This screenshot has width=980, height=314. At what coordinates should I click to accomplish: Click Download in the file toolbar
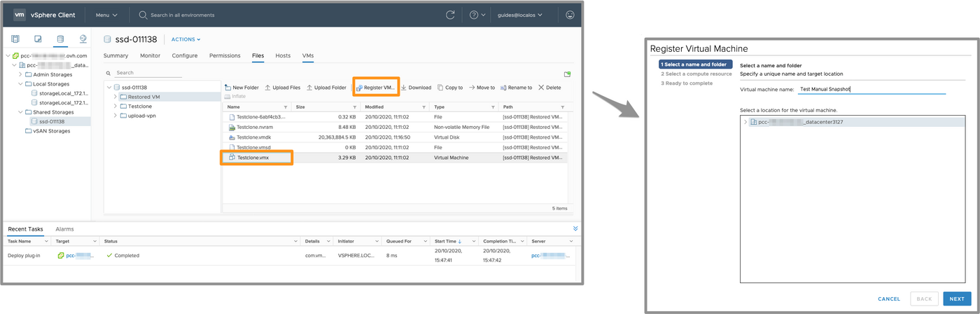click(x=416, y=88)
